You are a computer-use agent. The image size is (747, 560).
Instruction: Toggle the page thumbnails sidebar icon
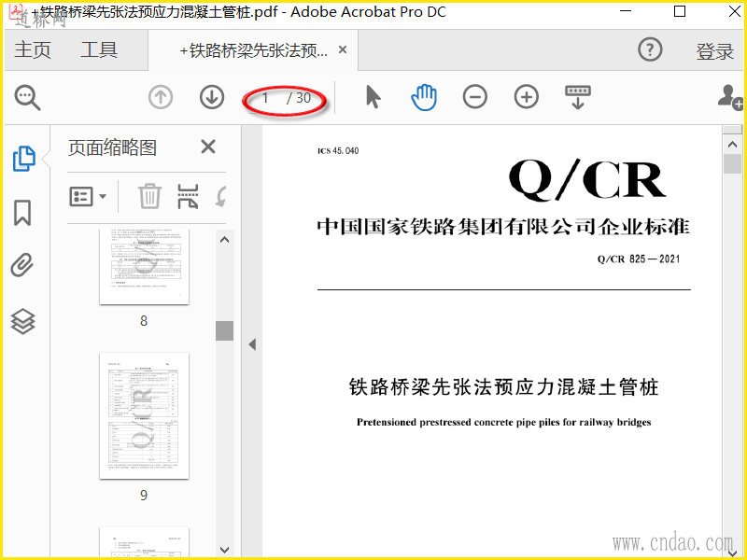(x=23, y=159)
